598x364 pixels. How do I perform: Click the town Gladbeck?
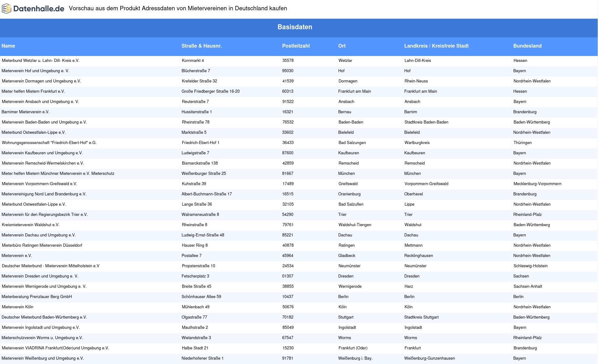click(x=346, y=256)
